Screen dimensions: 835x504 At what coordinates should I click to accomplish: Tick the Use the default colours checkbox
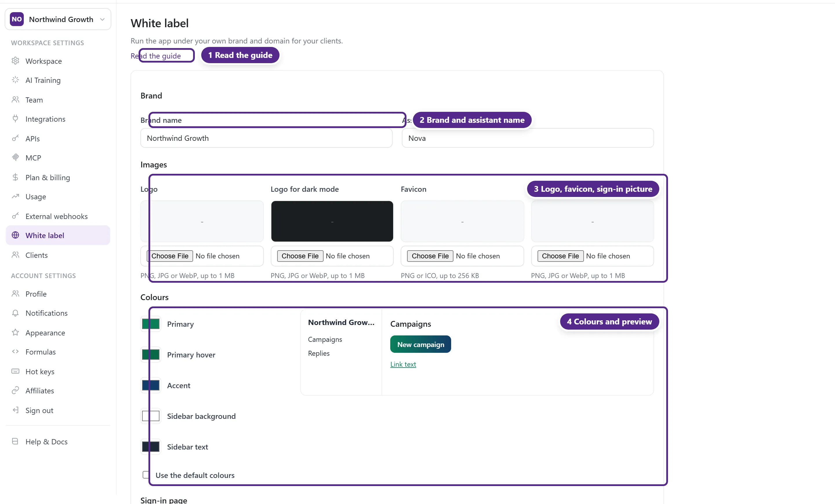tap(146, 475)
